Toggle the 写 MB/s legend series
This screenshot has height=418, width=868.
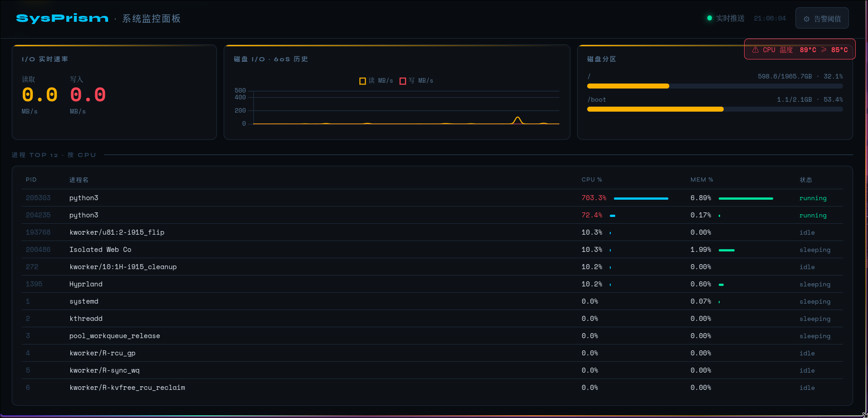click(416, 81)
